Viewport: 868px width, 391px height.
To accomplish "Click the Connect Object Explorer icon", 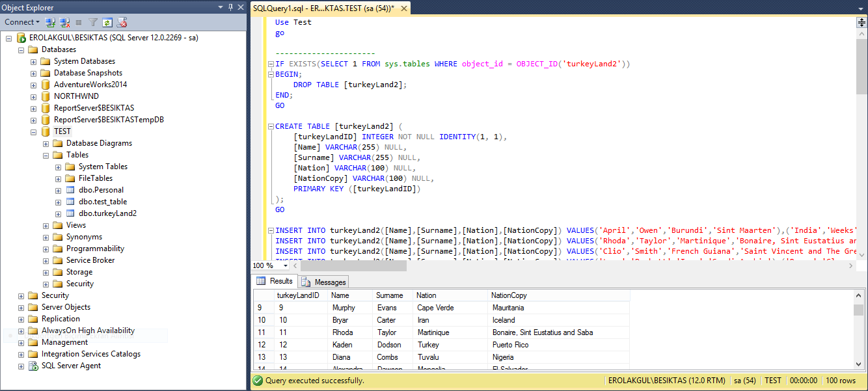I will pyautogui.click(x=50, y=22).
